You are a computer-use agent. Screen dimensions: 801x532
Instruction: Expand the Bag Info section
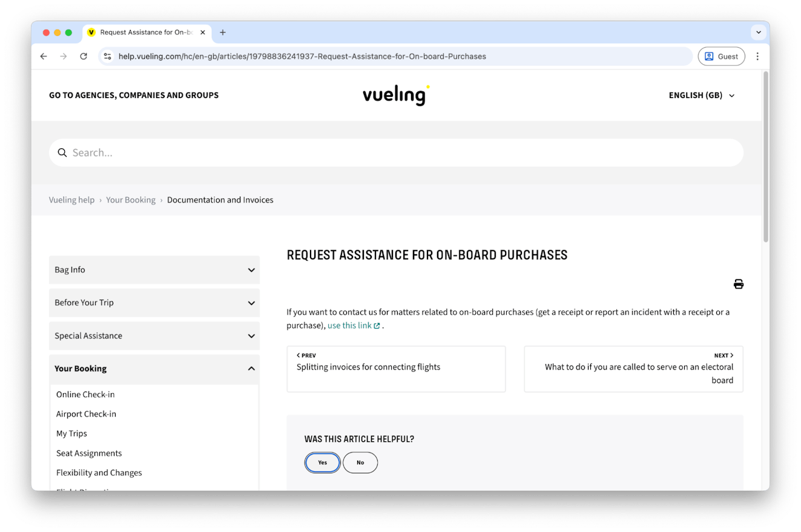[154, 270]
